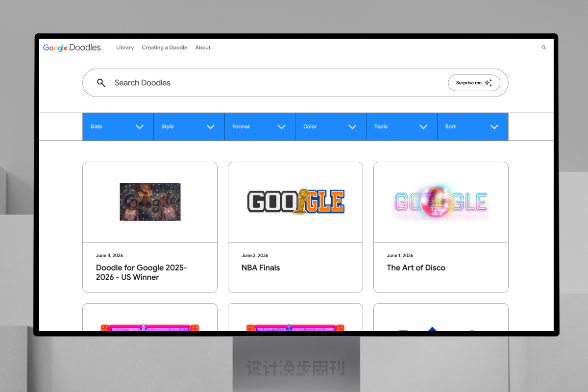The width and height of the screenshot is (588, 392).
Task: Expand the Style filter dropdown
Action: pyautogui.click(x=189, y=126)
